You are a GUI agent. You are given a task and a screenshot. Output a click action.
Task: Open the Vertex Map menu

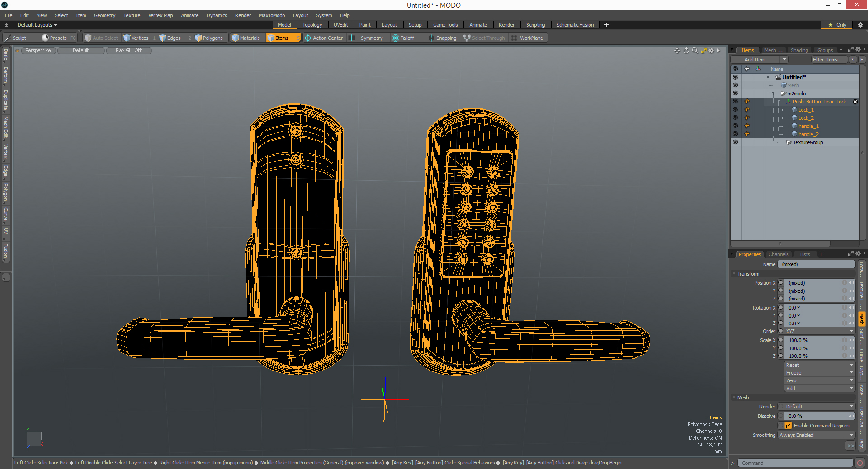pyautogui.click(x=160, y=15)
